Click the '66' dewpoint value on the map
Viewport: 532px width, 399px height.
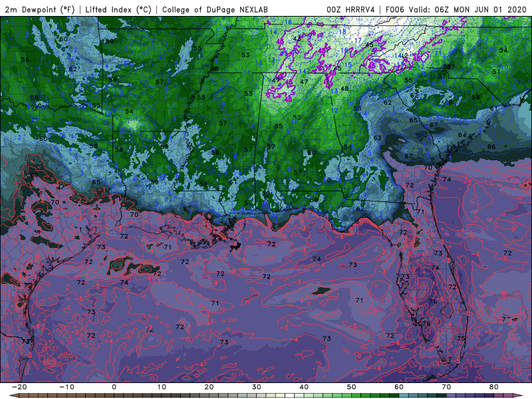point(491,146)
